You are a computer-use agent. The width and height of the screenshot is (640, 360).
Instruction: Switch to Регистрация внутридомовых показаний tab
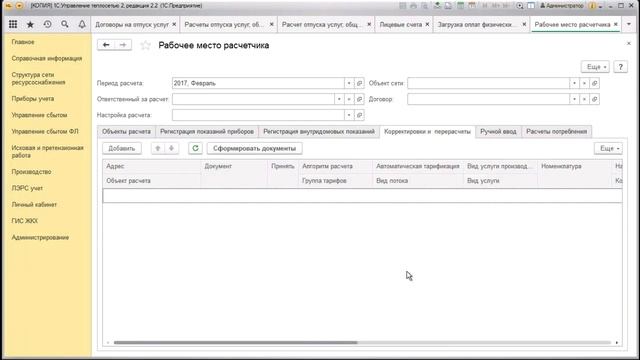click(319, 131)
